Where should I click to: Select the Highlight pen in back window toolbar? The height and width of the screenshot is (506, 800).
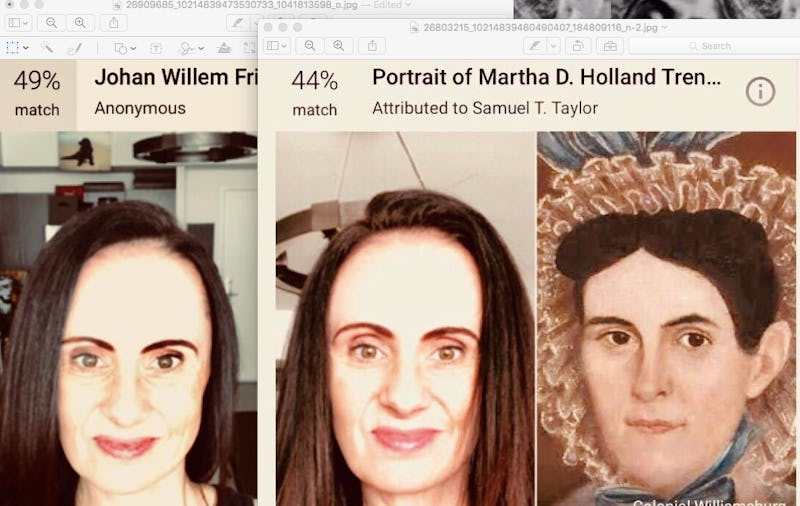238,23
